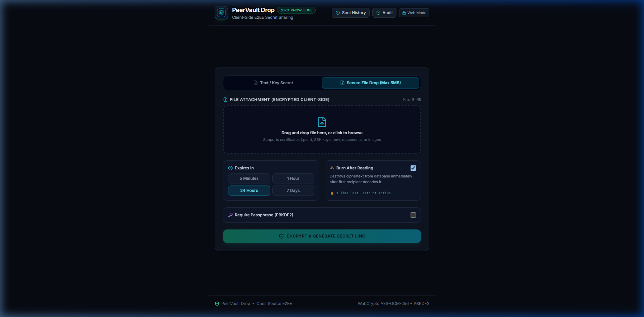Enable Require Passphrase checkbox
The height and width of the screenshot is (317, 644).
(x=413, y=215)
